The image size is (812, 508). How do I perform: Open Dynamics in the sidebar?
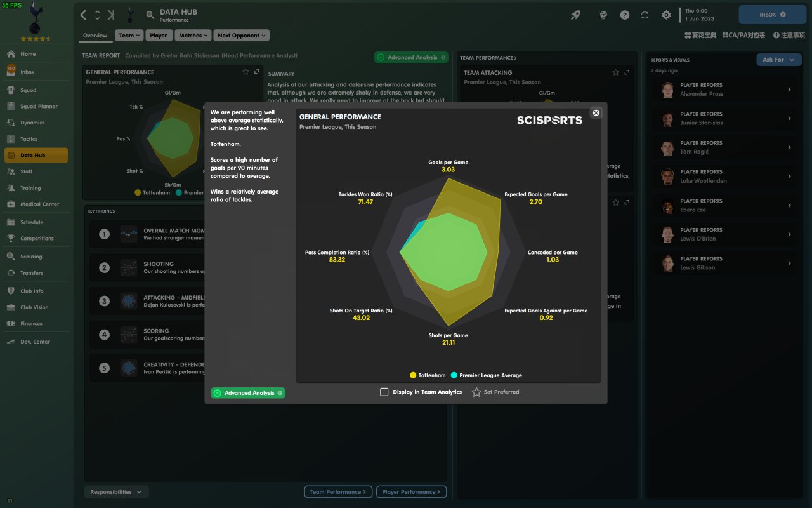click(36, 123)
